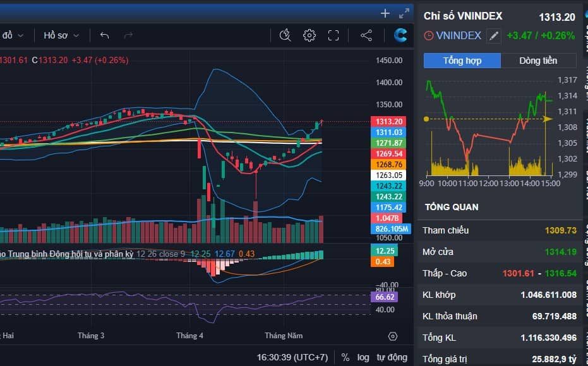Click the Mở cửa value 1314.19
The height and width of the screenshot is (366, 588).
tap(560, 252)
